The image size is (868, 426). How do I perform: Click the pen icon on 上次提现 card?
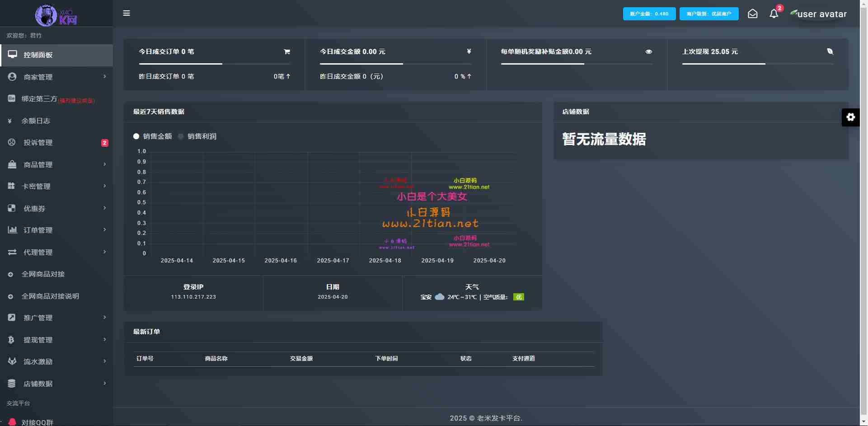[x=830, y=51]
